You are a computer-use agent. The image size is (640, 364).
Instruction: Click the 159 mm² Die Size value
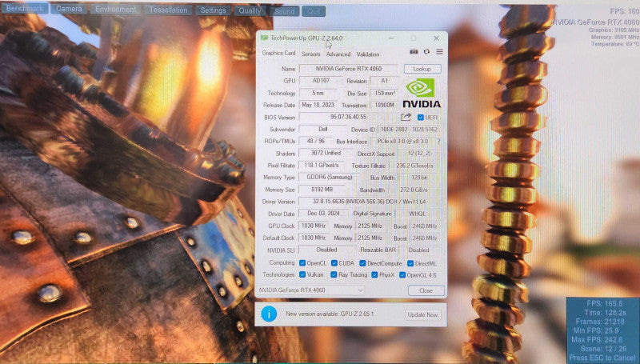(x=384, y=93)
